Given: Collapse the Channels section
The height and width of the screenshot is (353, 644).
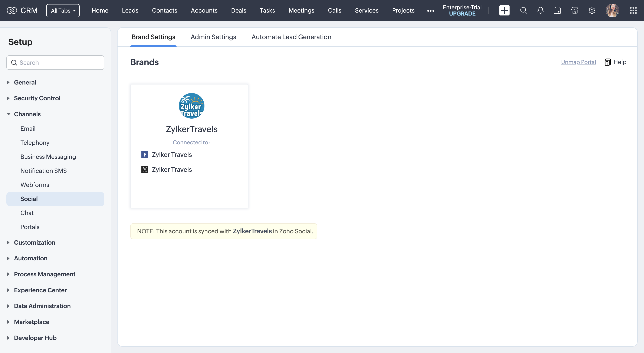Looking at the screenshot, I should click(x=27, y=114).
